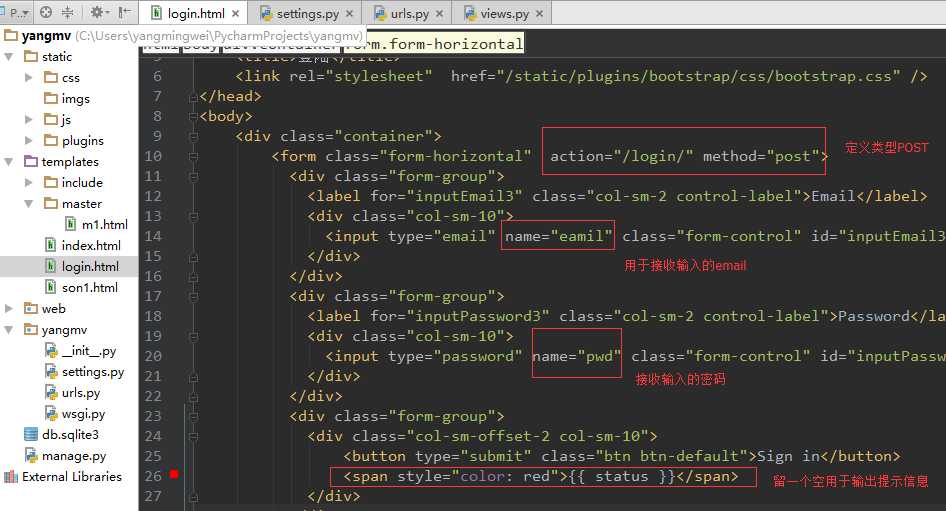Click the manage.py file icon
946x511 pixels.
pyautogui.click(x=31, y=455)
